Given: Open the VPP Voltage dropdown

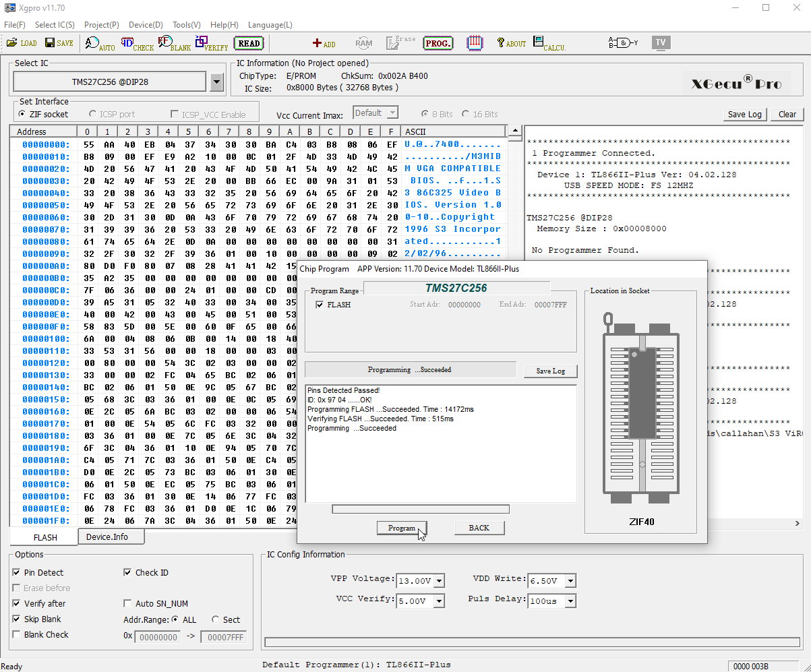Looking at the screenshot, I should coord(440,580).
